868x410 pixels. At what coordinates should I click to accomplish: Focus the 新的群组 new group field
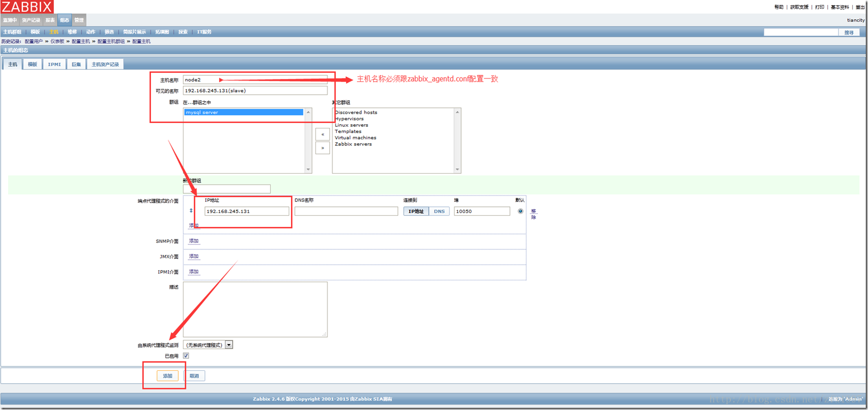tap(227, 189)
